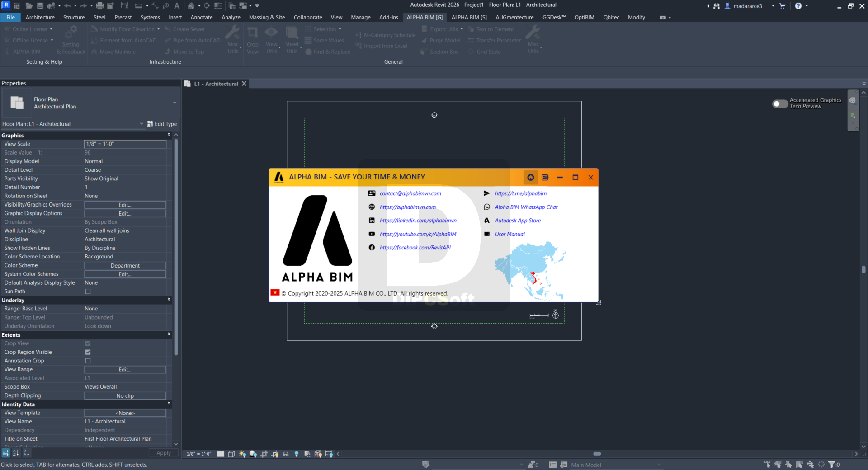Screen dimensions: 868x470
Task: Click the Crop View tool in the ribbon
Action: coord(253,40)
